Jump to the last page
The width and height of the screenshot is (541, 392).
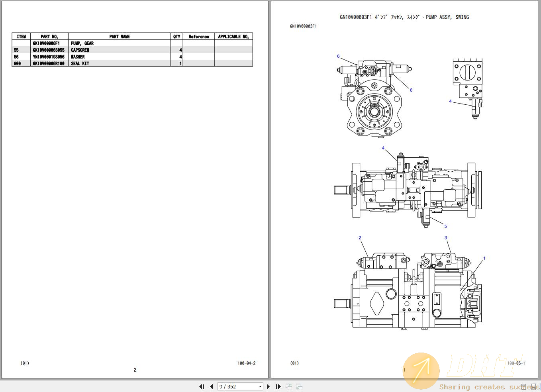(x=278, y=386)
